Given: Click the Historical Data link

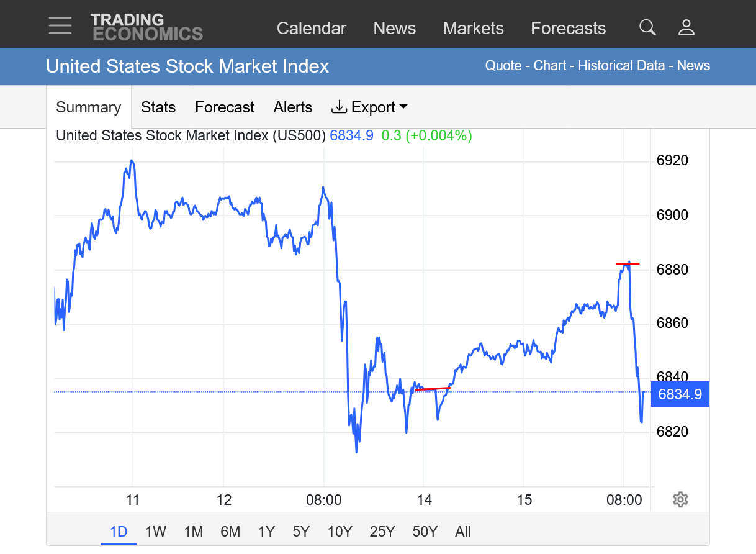Looking at the screenshot, I should [x=621, y=66].
